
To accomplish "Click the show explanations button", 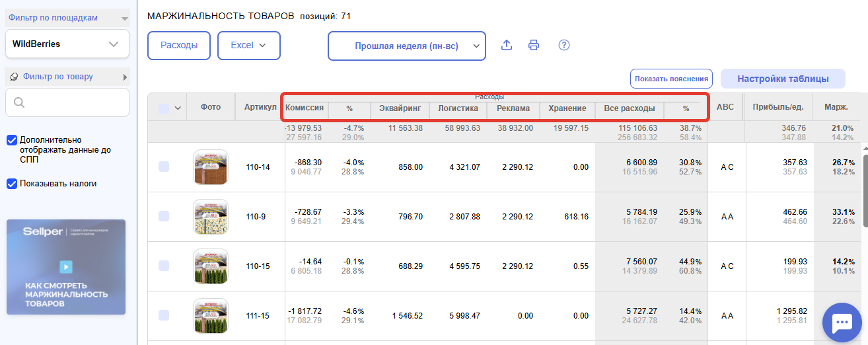I will pos(670,79).
